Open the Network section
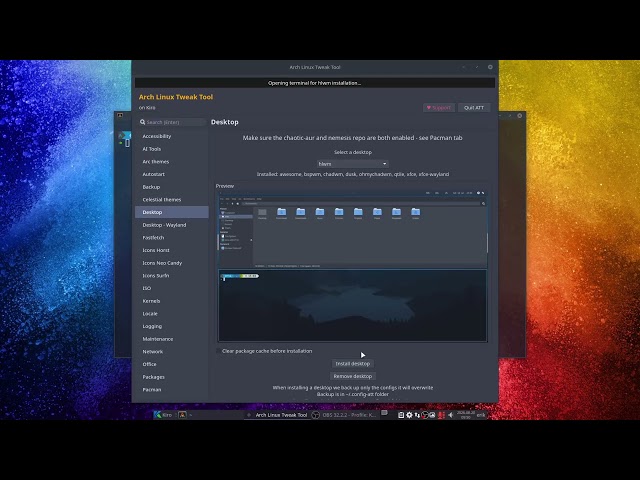The image size is (640, 480). pos(171,351)
